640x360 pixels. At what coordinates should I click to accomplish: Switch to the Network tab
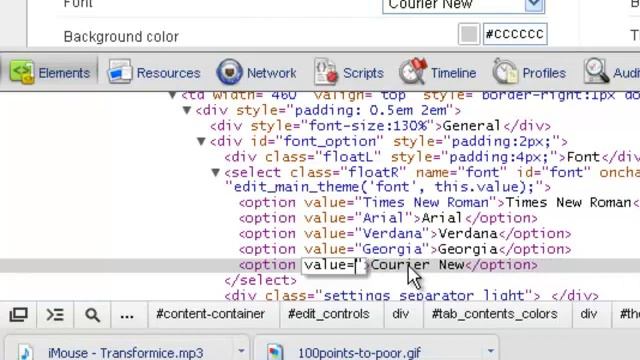coord(256,73)
